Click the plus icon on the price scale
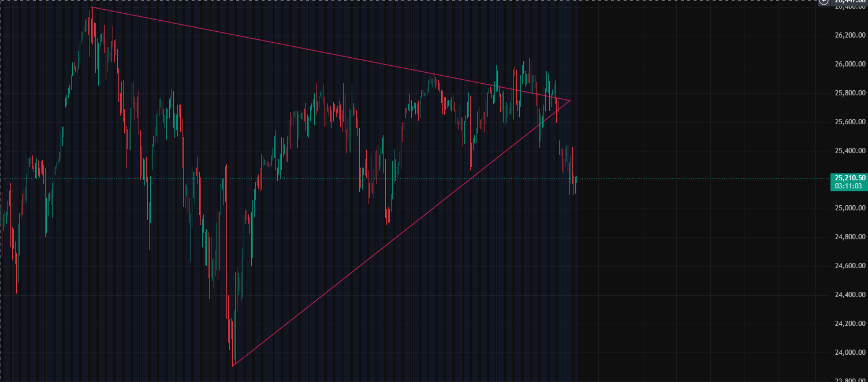Image resolution: width=868 pixels, height=382 pixels. [x=824, y=2]
